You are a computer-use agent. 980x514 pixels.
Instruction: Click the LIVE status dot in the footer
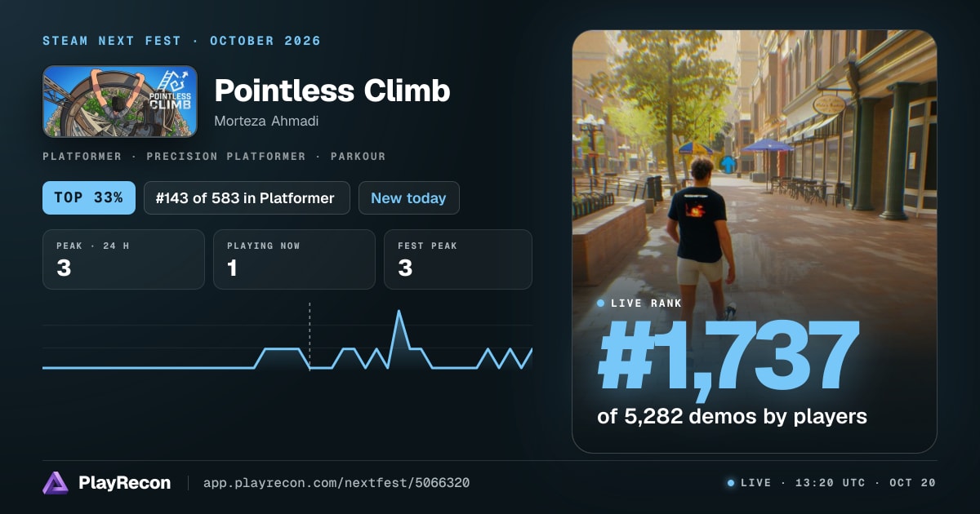(731, 483)
